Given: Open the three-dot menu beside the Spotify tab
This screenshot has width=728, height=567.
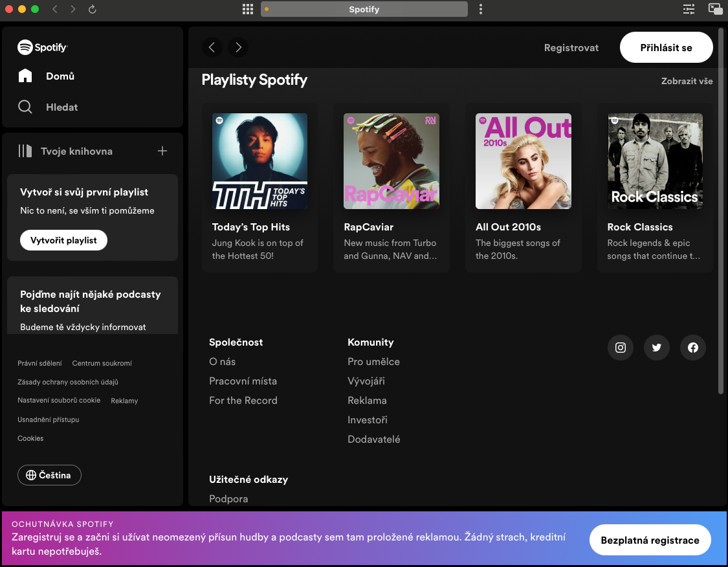Looking at the screenshot, I should tap(481, 9).
